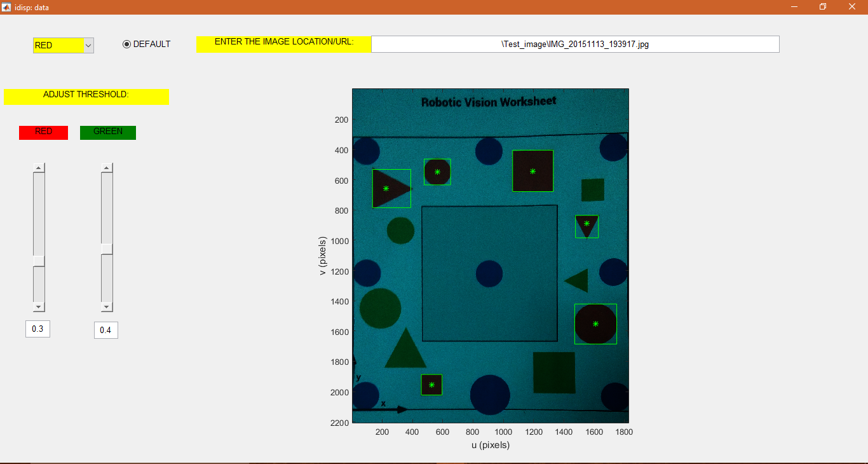Select the DEFAULT radio button

[126, 44]
